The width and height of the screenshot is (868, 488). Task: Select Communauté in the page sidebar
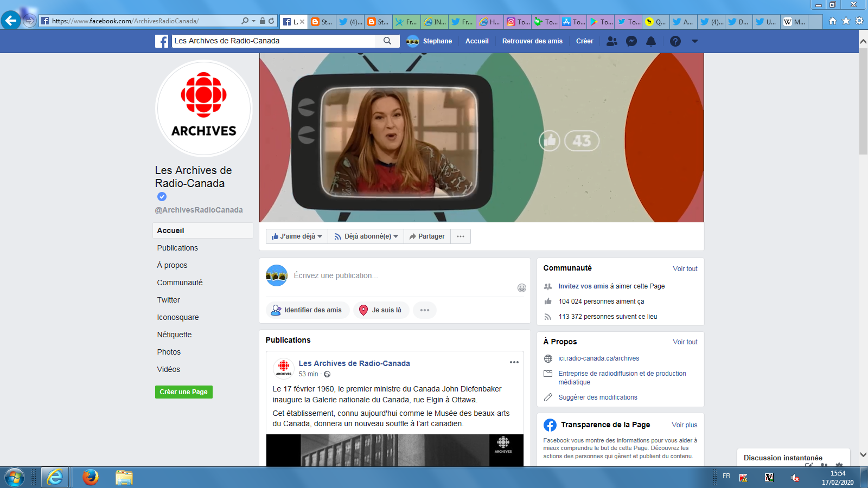180,282
